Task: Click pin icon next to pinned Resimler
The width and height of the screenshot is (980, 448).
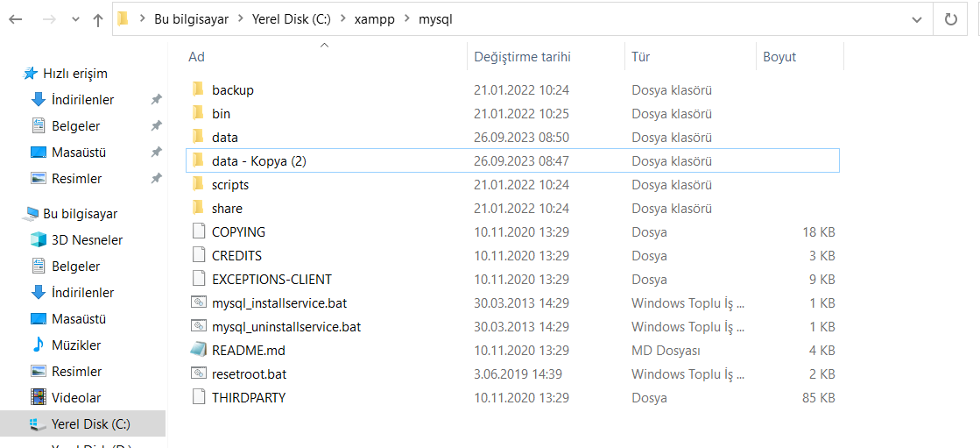Action: coord(156,178)
